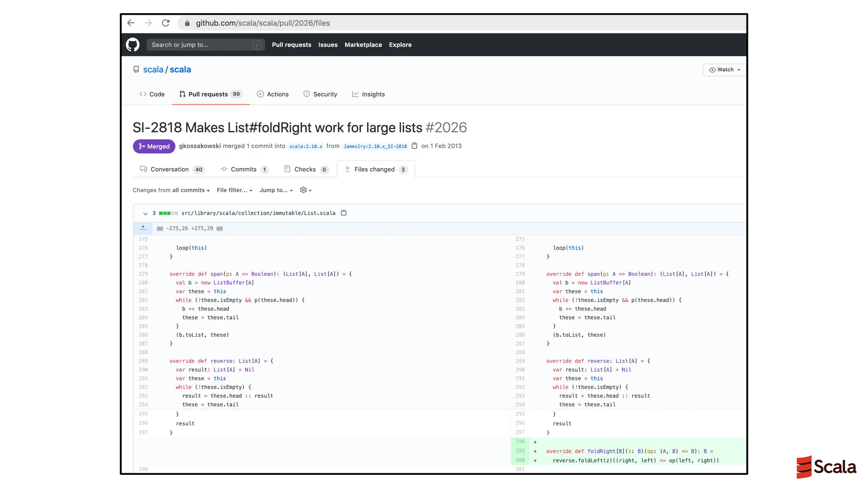Viewport: 868px width, 488px height.
Task: Open the Watch dropdown
Action: point(724,70)
